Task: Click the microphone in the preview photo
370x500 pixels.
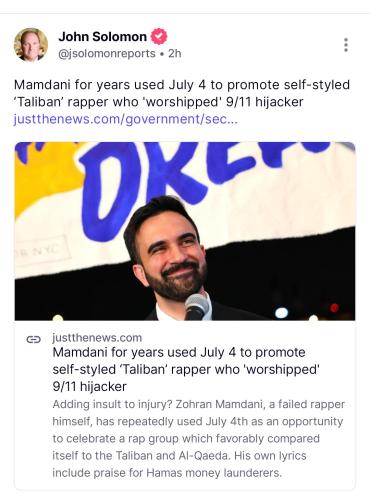Action: [197, 306]
